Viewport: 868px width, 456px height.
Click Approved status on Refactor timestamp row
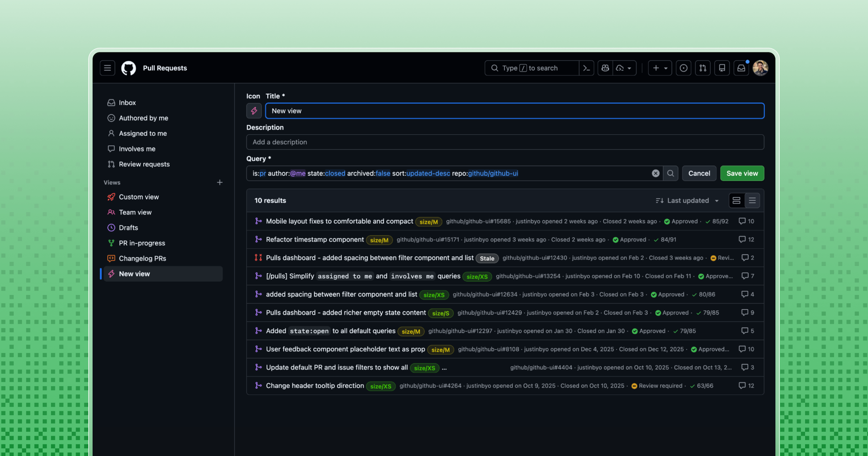click(x=629, y=240)
